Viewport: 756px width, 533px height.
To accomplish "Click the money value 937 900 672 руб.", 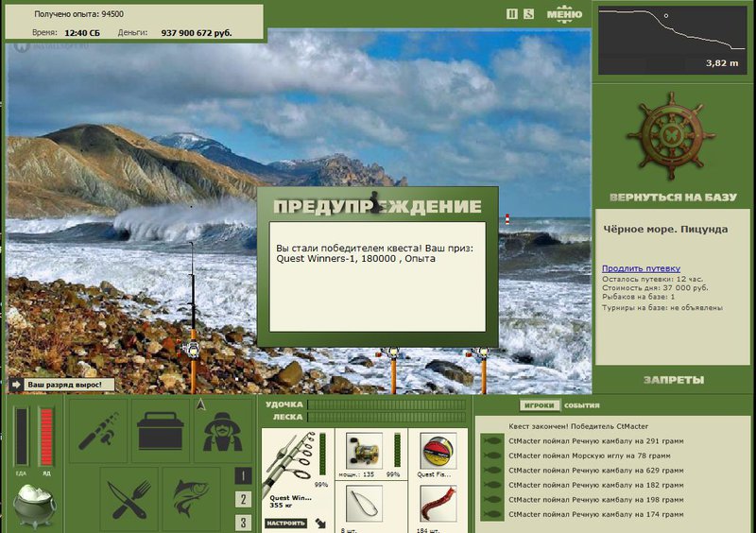I will coord(197,33).
